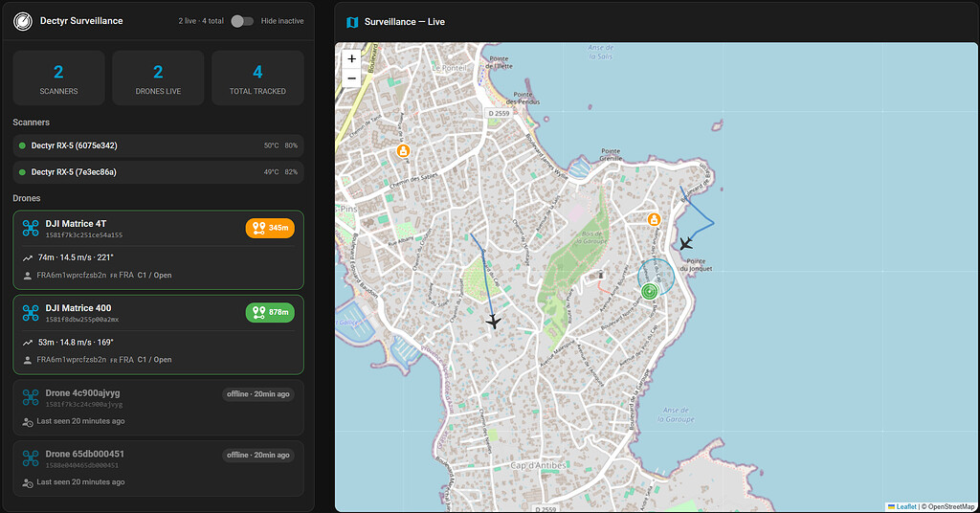Click the 2 live · 4 total counter
980x513 pixels.
point(201,21)
